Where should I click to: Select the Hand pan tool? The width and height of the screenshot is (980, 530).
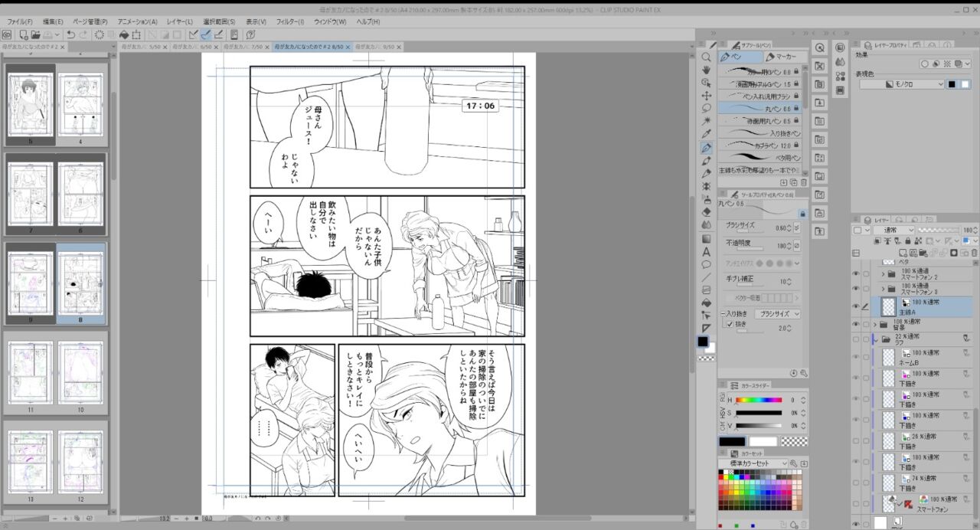point(706,70)
